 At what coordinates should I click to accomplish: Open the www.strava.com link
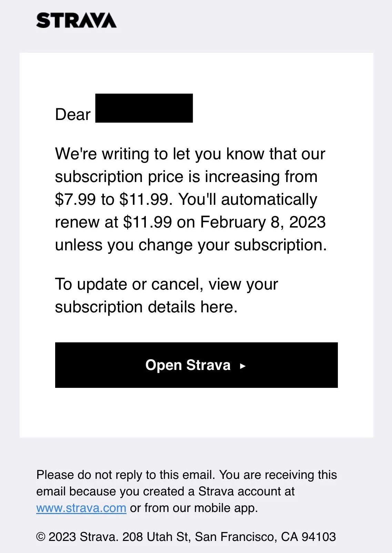coord(81,508)
